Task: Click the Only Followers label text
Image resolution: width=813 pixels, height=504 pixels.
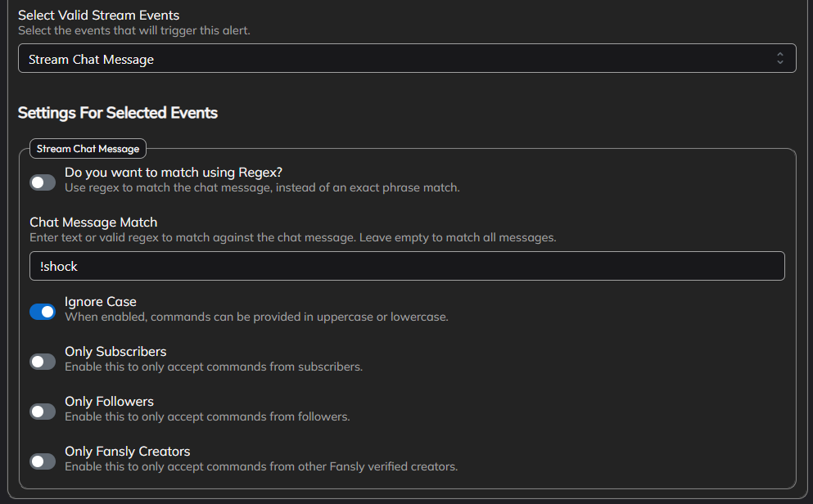Action: point(109,401)
